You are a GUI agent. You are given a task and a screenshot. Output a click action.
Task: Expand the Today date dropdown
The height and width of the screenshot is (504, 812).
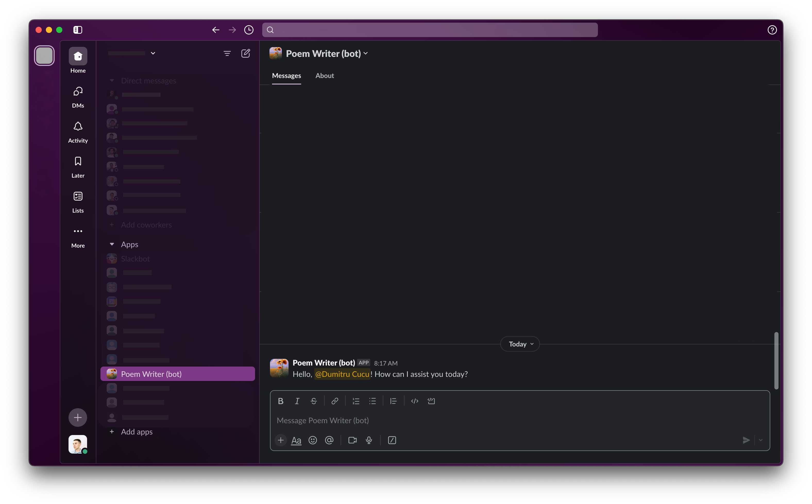pyautogui.click(x=520, y=344)
